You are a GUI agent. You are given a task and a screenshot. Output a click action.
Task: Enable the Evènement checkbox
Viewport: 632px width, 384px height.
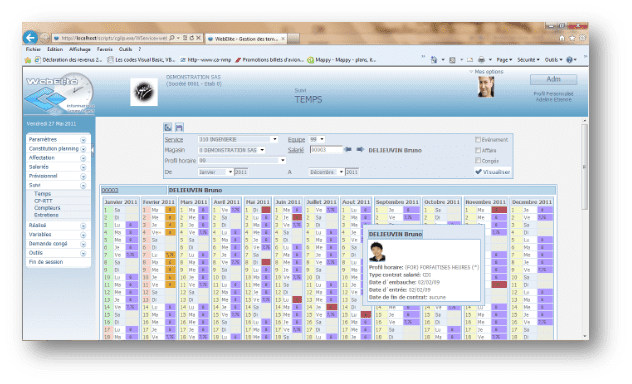(x=478, y=139)
